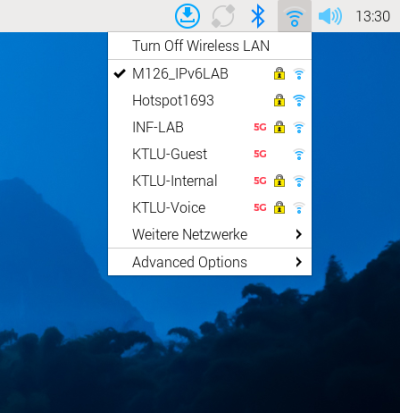This screenshot has height=413, width=400.
Task: Expand Weitere Netzwerke submenu arrow
Action: point(299,234)
